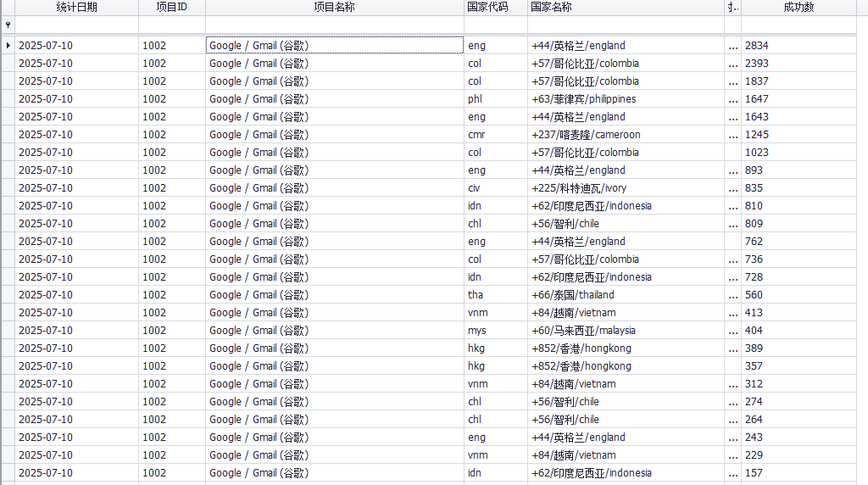868x485 pixels.
Task: Click +237/喀麦隆/cameroon country name cell
Action: 626,135
